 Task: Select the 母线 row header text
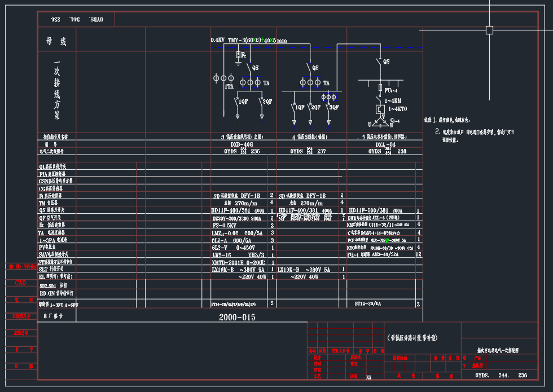56,42
